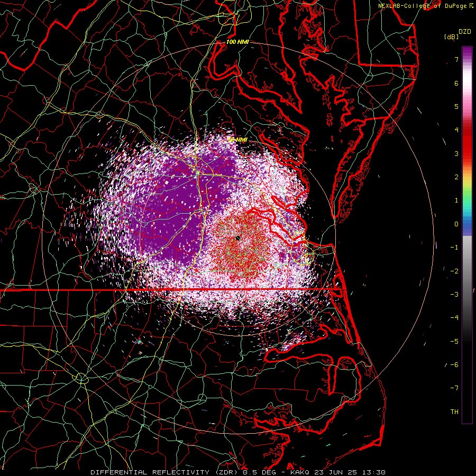The image size is (476, 476).
Task: Click the radar site marker at center
Action: coord(237,238)
